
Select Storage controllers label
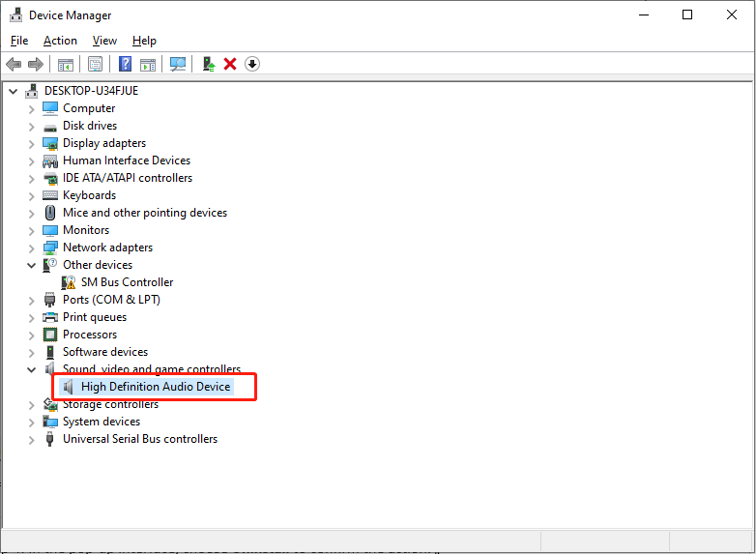point(110,404)
